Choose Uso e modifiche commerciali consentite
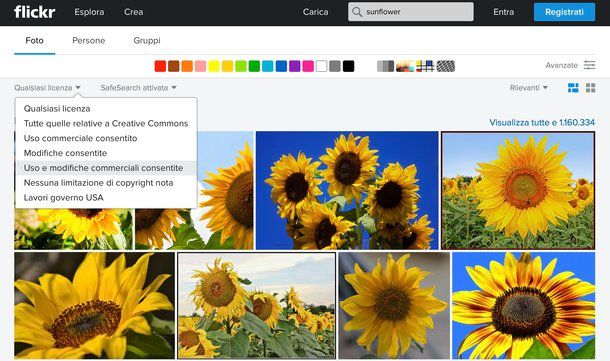 tap(106, 168)
